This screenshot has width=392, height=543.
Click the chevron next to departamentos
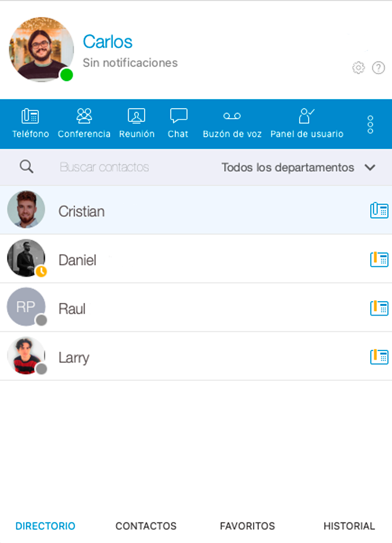tap(370, 168)
